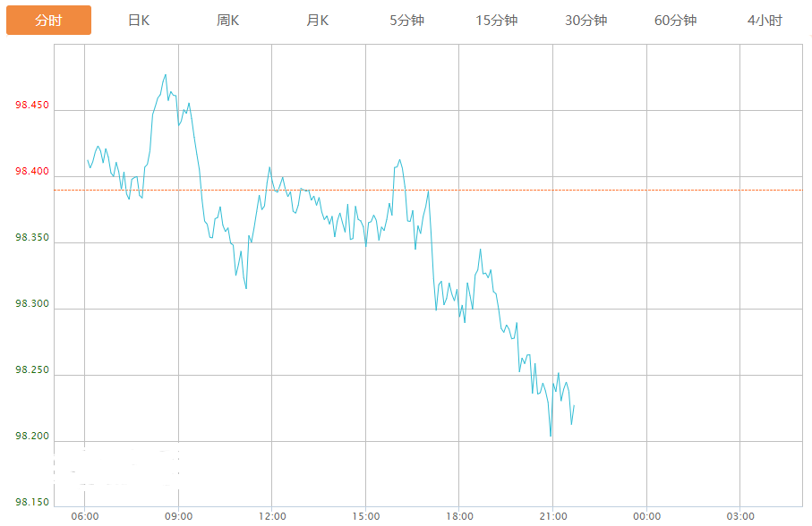Screen dimensions: 812x526
Task: Click the red 98.400 price label
Action: [x=31, y=173]
